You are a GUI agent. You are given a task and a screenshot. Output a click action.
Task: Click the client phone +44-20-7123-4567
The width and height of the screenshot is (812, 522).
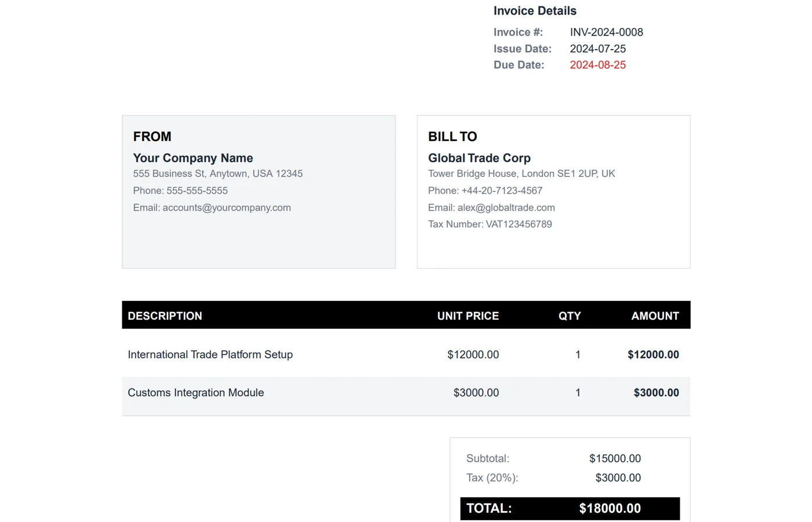click(502, 191)
